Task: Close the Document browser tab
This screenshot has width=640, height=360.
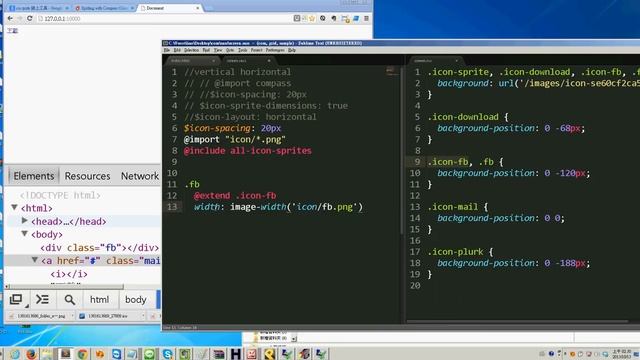Action: point(198,8)
